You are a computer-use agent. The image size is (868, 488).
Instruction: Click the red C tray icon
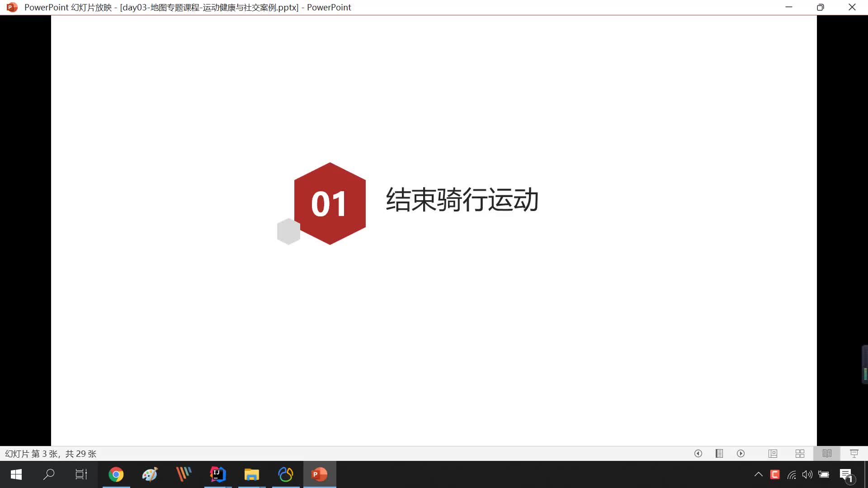tap(775, 474)
